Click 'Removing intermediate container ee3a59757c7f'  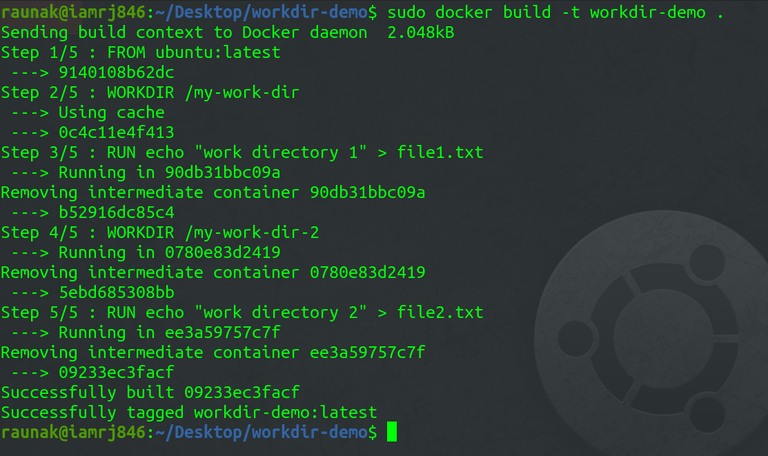click(x=213, y=353)
